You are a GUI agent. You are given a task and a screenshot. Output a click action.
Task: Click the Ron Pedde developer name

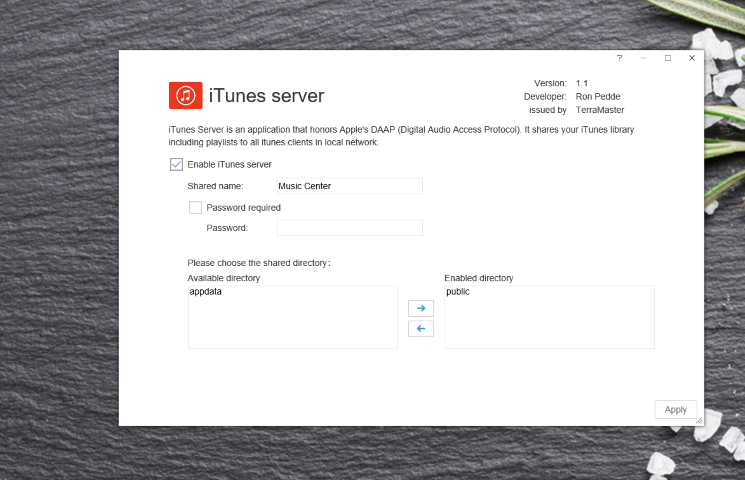(598, 96)
